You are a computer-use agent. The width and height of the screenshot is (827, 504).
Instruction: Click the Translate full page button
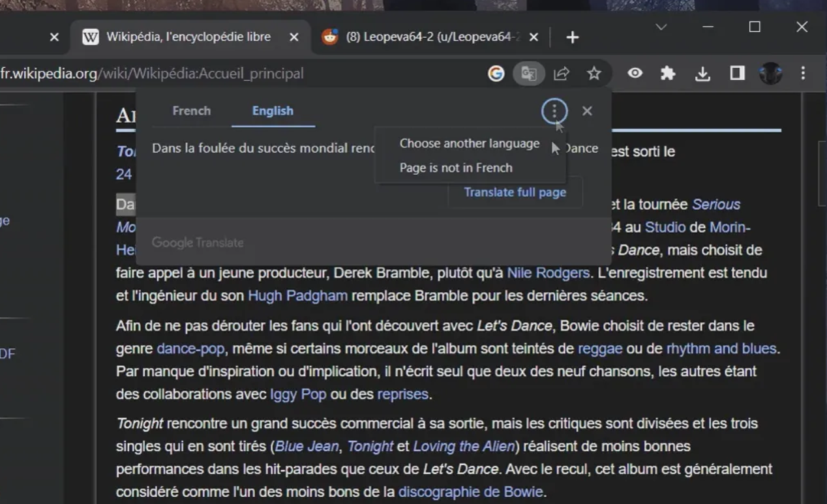pyautogui.click(x=515, y=192)
